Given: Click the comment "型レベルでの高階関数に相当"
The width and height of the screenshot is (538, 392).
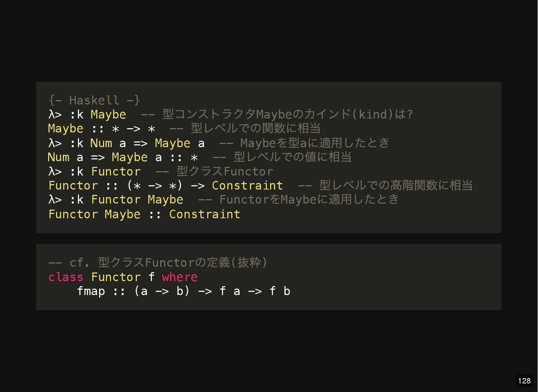Looking at the screenshot, I should [396, 185].
